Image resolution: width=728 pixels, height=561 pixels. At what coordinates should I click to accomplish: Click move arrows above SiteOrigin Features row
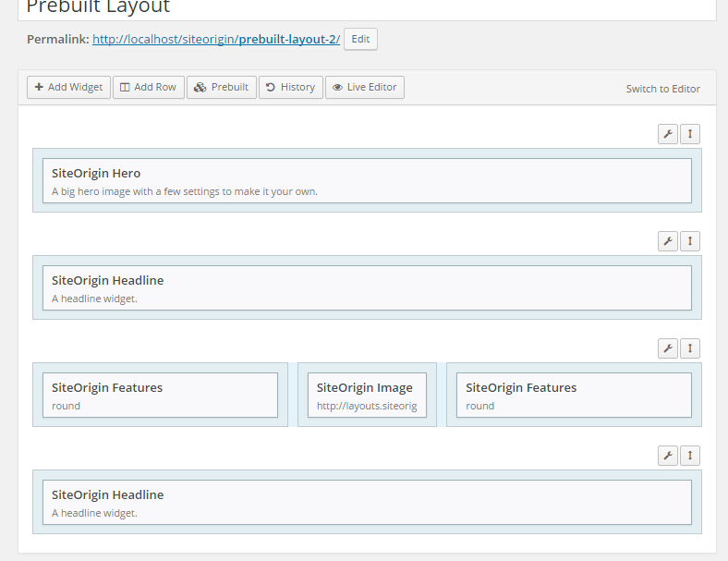coord(690,348)
